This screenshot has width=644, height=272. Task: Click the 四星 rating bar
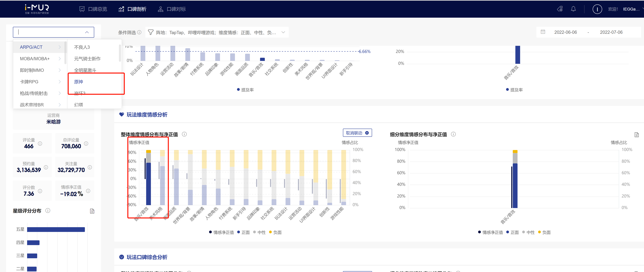point(33,243)
